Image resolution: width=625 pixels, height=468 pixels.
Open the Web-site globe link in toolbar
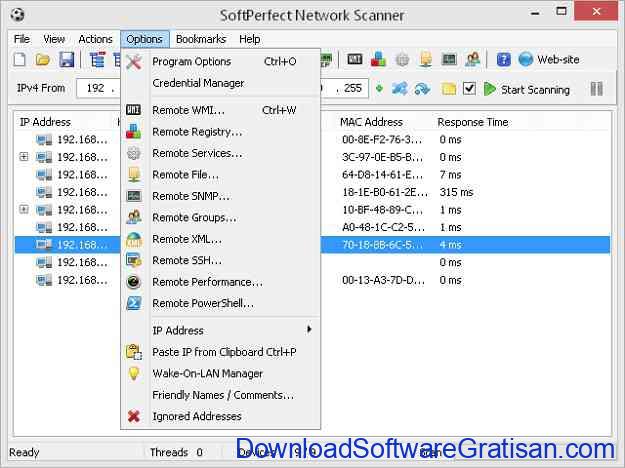pos(549,60)
